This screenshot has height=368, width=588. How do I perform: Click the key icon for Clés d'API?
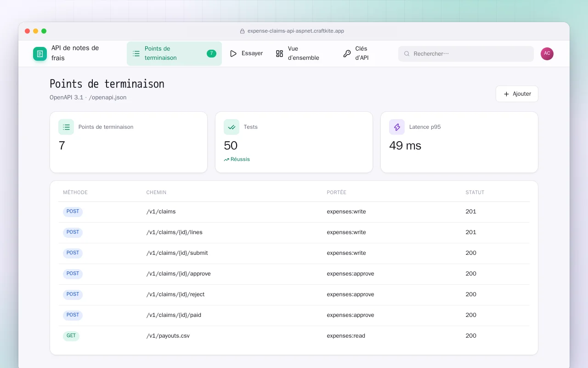pyautogui.click(x=347, y=54)
